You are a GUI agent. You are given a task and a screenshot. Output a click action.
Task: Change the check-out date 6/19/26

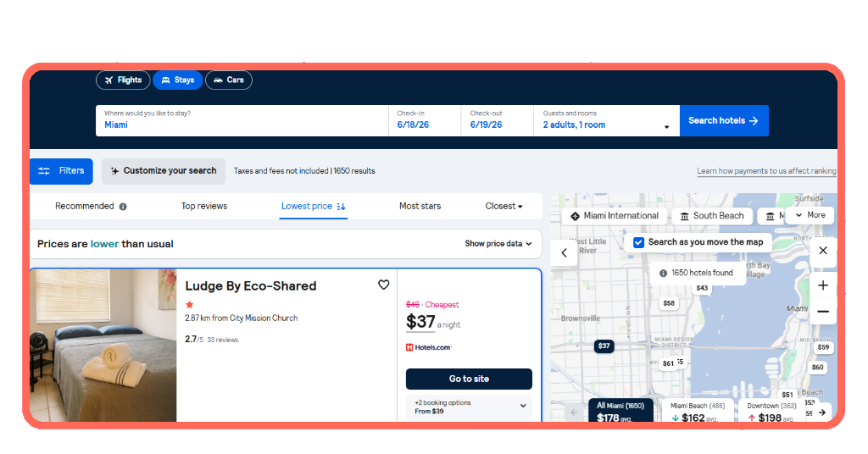click(497, 120)
